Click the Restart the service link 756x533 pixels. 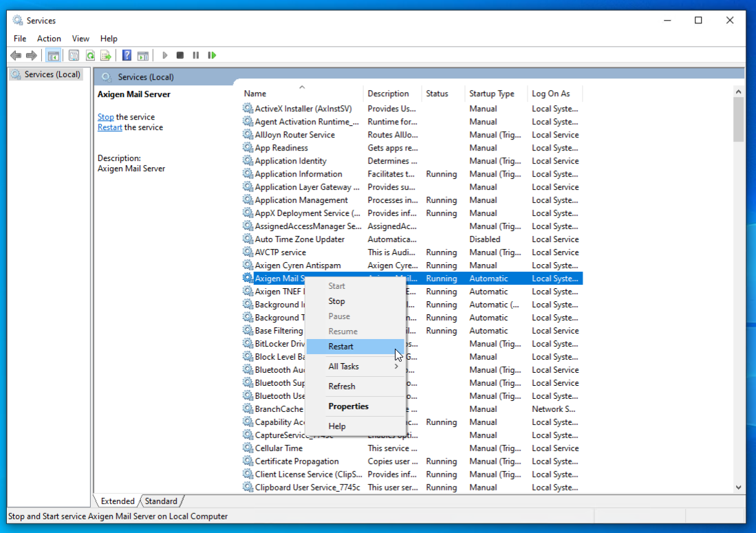coord(110,127)
